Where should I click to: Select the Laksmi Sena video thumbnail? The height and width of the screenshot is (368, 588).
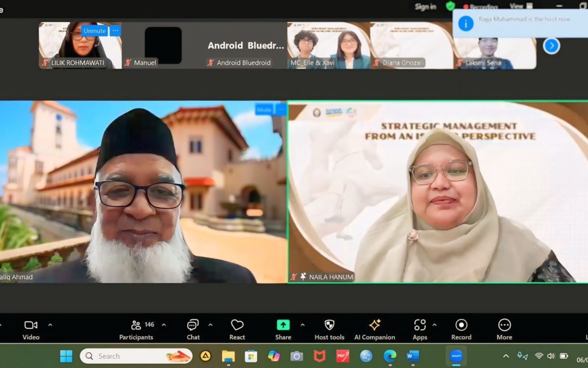494,45
